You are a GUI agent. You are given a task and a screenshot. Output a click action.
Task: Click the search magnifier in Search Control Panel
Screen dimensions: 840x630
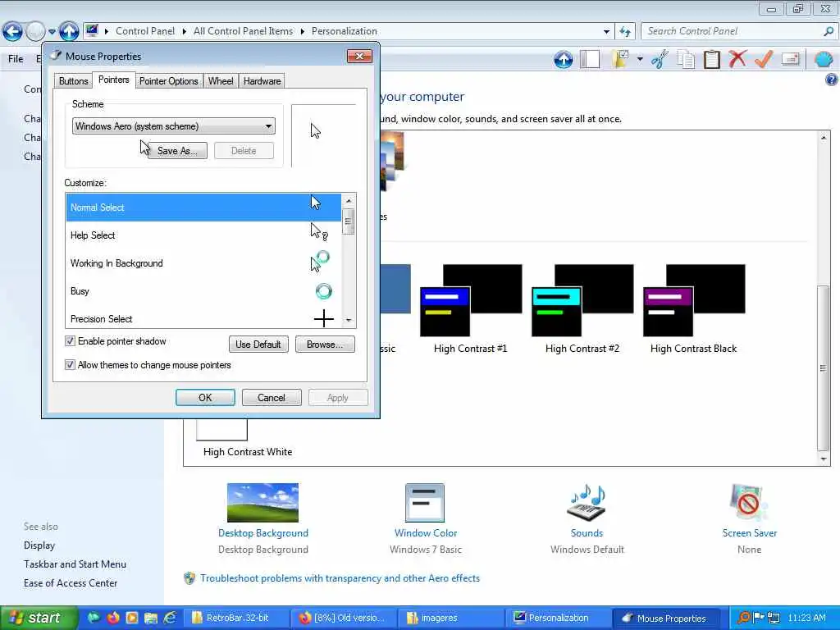829,32
